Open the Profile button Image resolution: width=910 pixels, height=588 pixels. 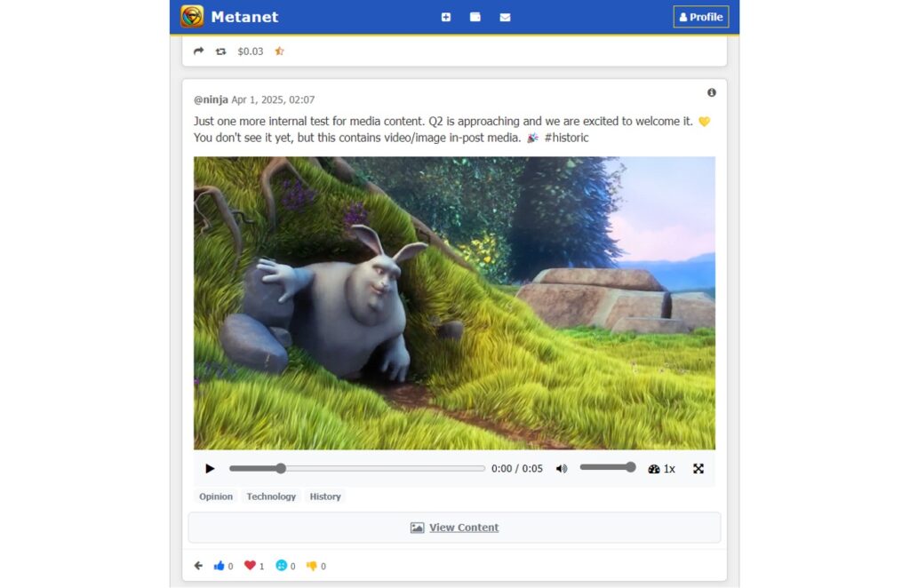(x=700, y=17)
